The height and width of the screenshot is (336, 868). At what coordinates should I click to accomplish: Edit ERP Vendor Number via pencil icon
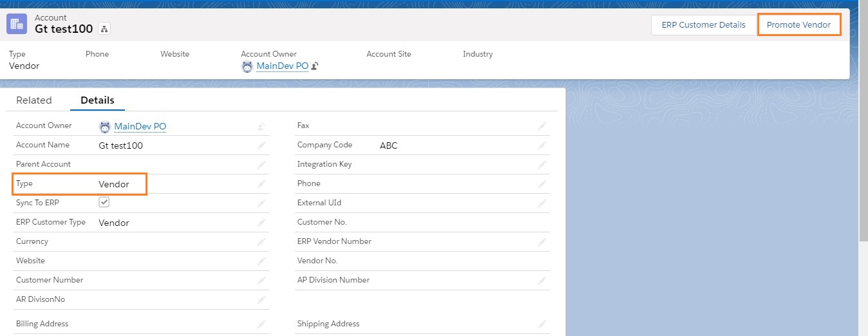click(x=542, y=242)
